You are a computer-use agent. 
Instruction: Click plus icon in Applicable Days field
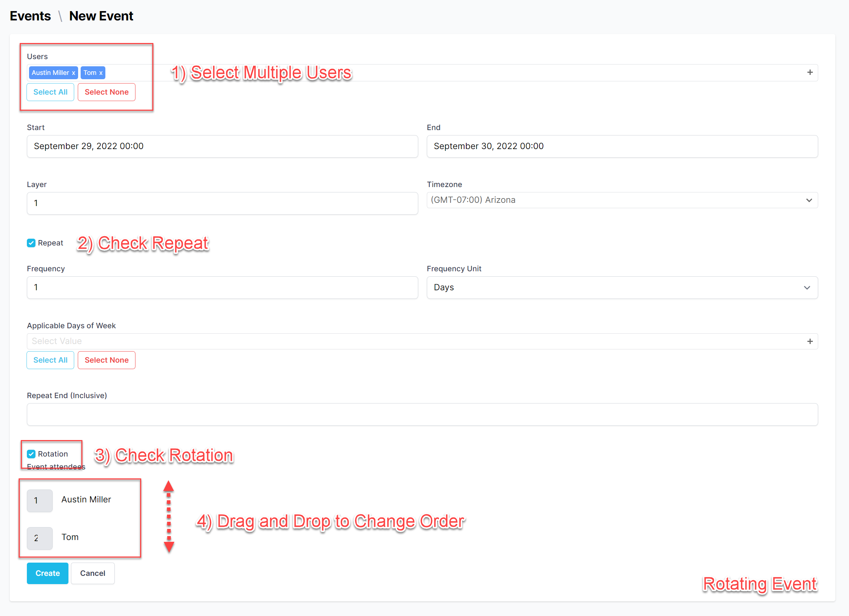click(810, 341)
